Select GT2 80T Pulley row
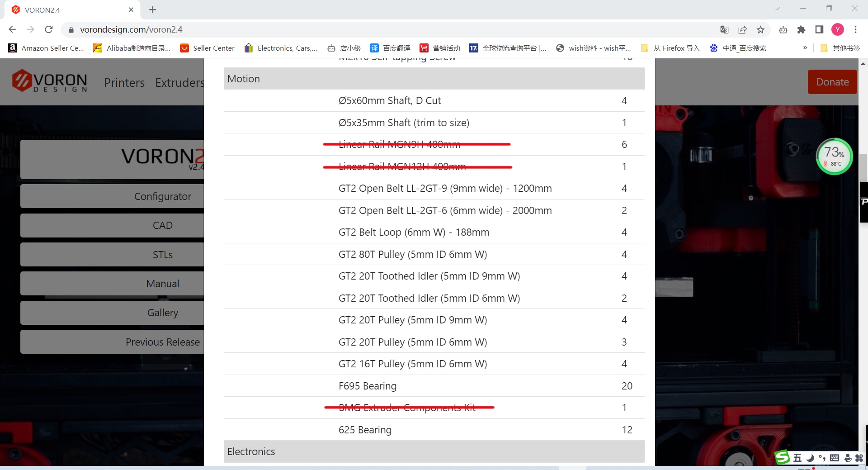 pos(434,254)
